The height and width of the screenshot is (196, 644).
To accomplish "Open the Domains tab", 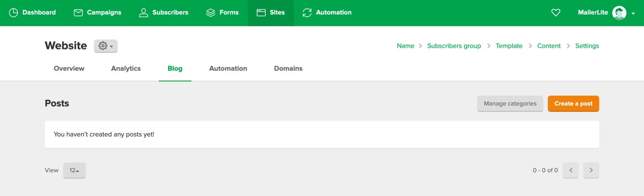I will pos(288,68).
